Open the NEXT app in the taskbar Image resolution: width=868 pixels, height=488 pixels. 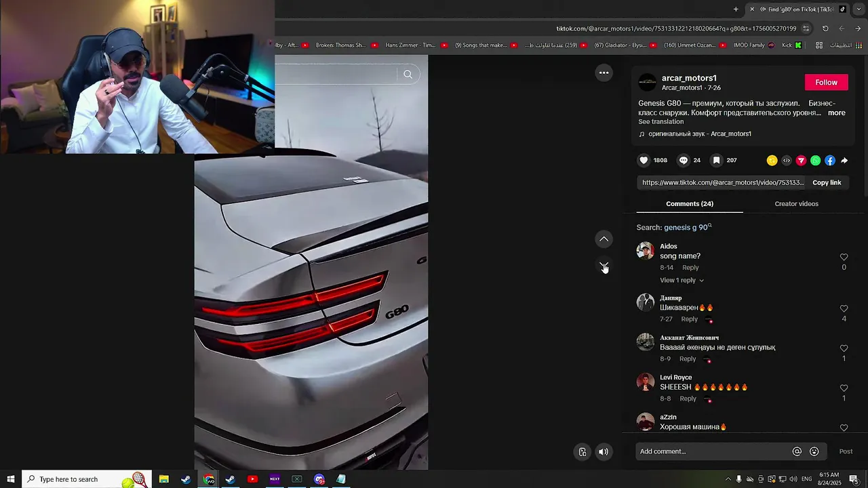point(275,479)
